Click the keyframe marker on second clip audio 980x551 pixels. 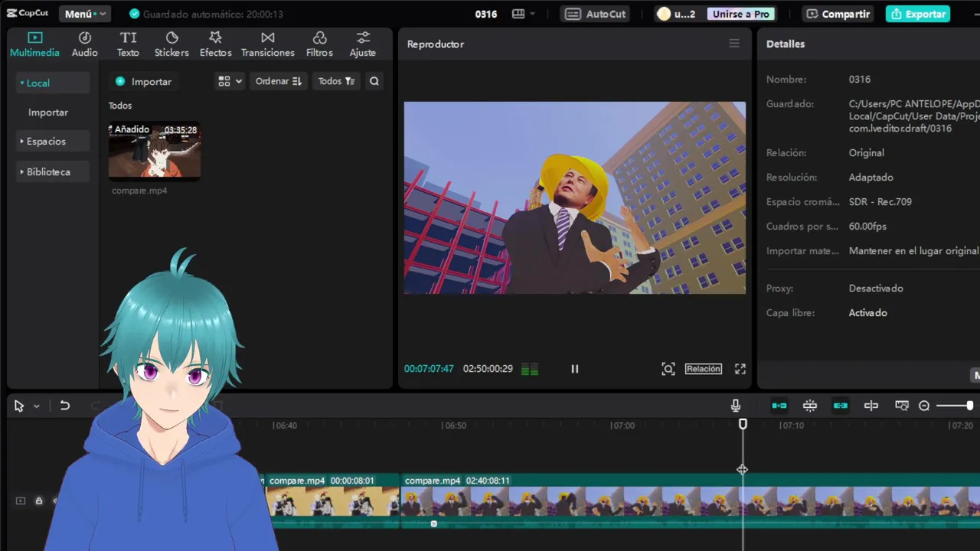[434, 524]
